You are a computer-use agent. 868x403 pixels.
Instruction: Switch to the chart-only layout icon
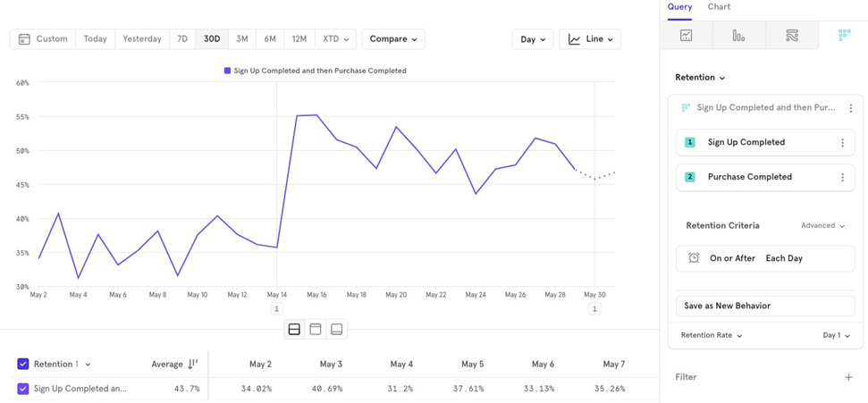click(316, 330)
